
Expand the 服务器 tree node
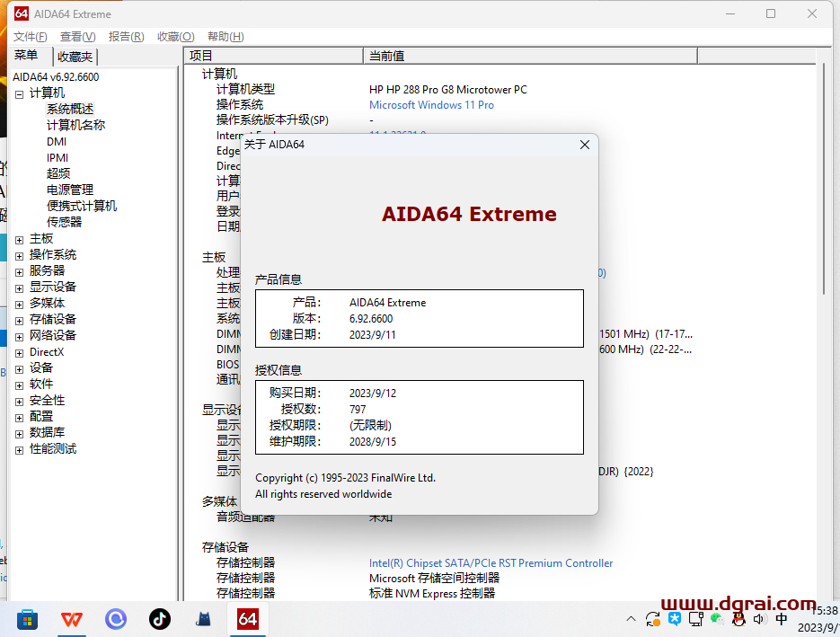click(19, 272)
